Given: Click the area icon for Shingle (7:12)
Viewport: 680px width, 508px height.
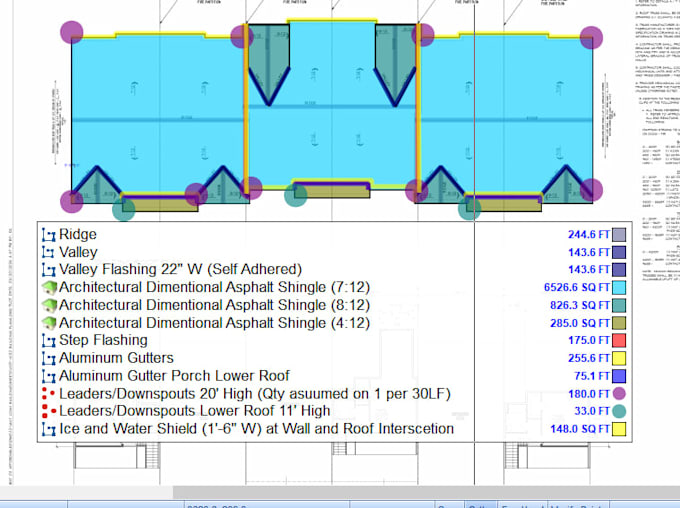Looking at the screenshot, I should tap(49, 287).
